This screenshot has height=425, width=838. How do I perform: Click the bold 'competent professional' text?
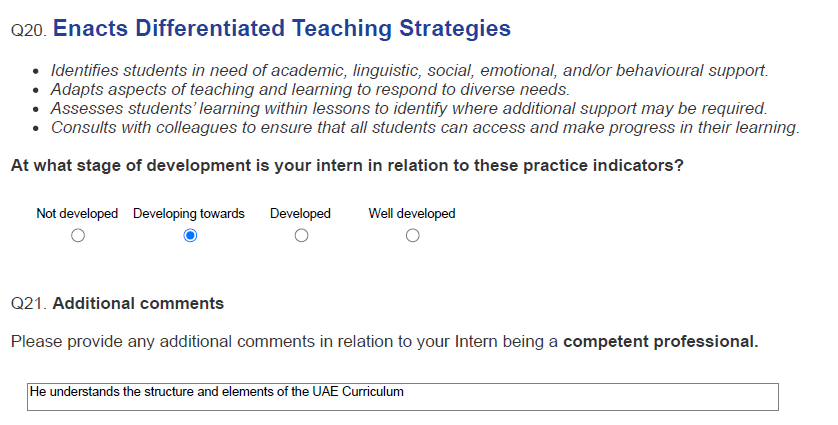tap(661, 342)
